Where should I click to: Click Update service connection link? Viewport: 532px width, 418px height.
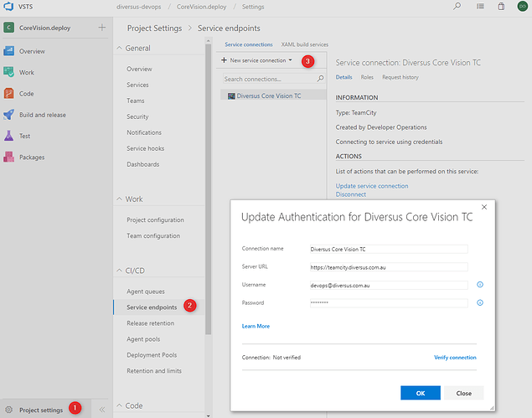(372, 186)
